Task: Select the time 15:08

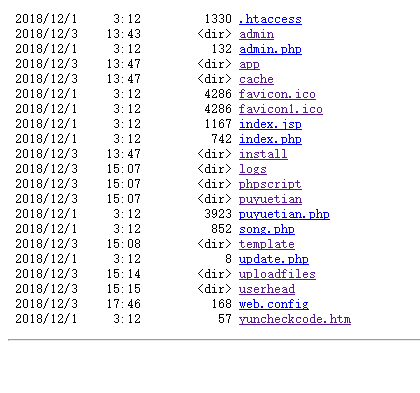Action: coord(124,244)
